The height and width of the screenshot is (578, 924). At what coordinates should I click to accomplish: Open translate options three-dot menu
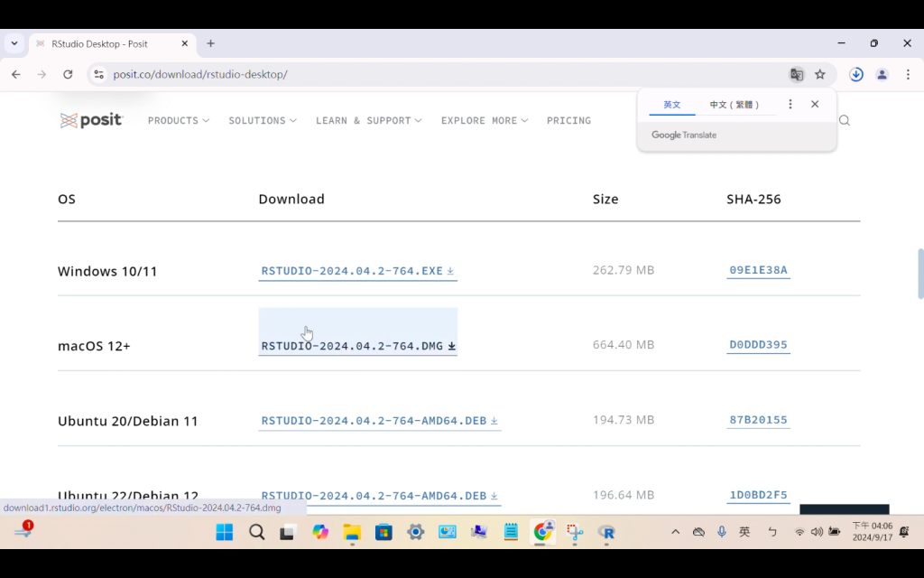790,105
